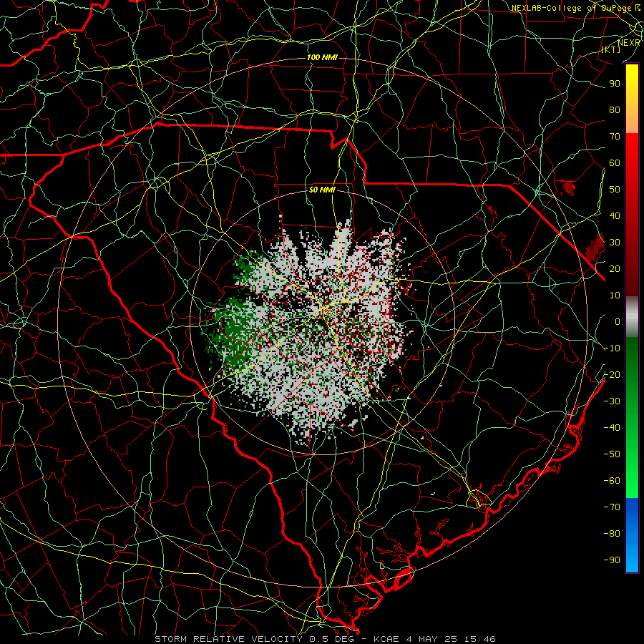
Task: Click the 50 NMI range ring label
Action: 322,190
